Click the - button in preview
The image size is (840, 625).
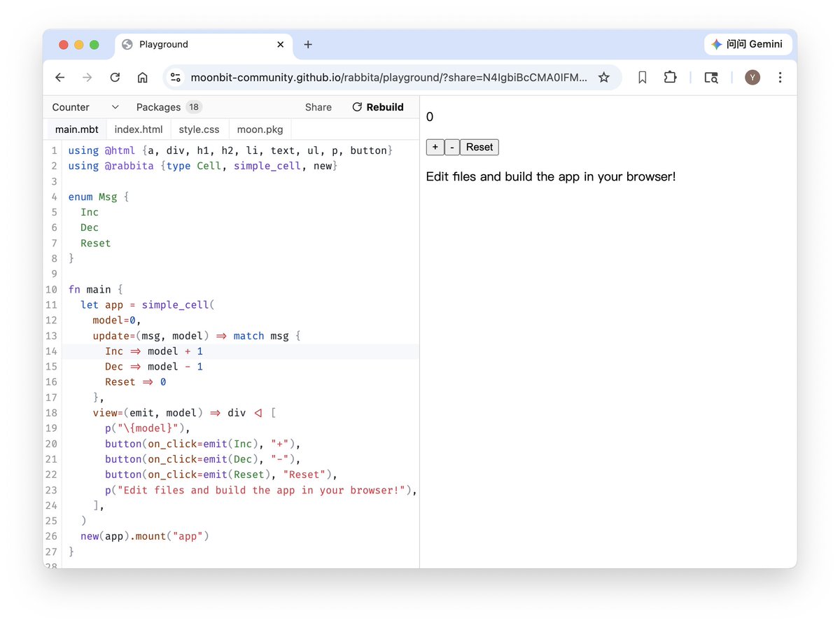(x=452, y=147)
